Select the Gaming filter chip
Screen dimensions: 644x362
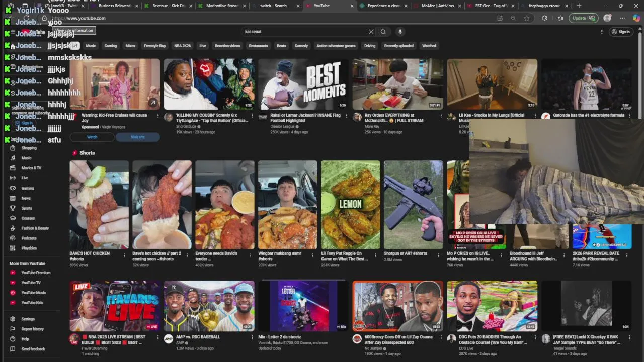click(x=111, y=46)
